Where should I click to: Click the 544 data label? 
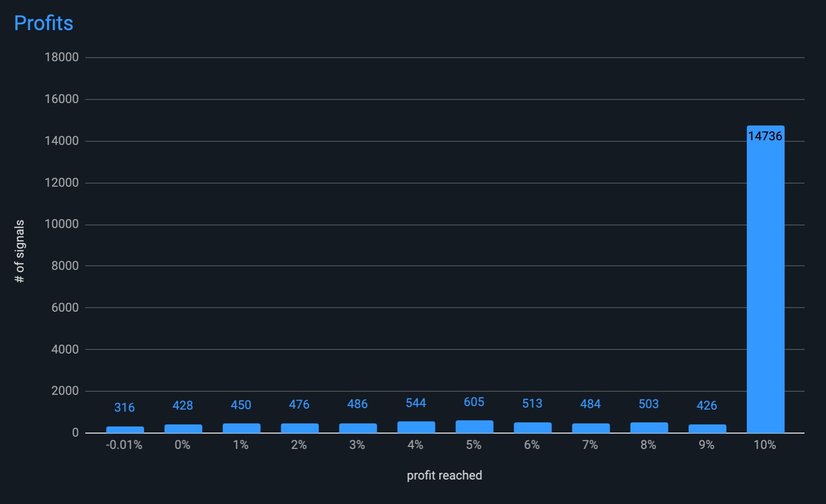(416, 404)
